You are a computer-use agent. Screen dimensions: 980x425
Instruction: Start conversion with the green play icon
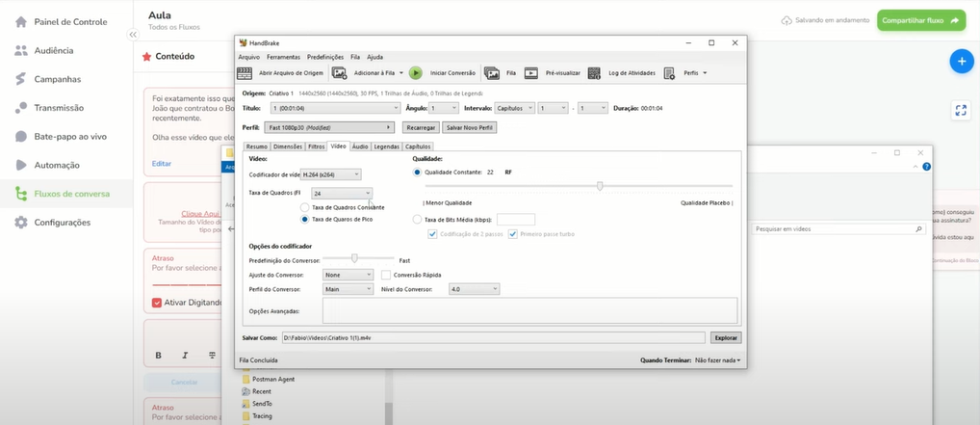(x=416, y=73)
